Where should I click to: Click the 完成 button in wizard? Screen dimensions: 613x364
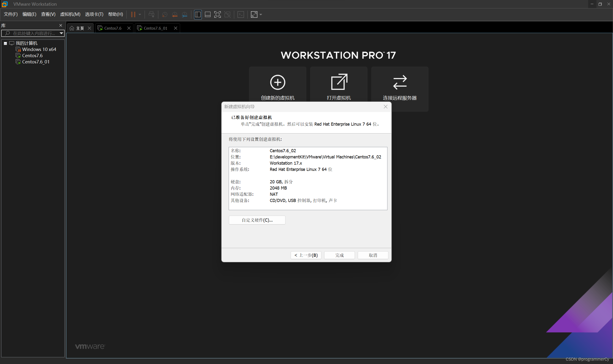point(339,255)
